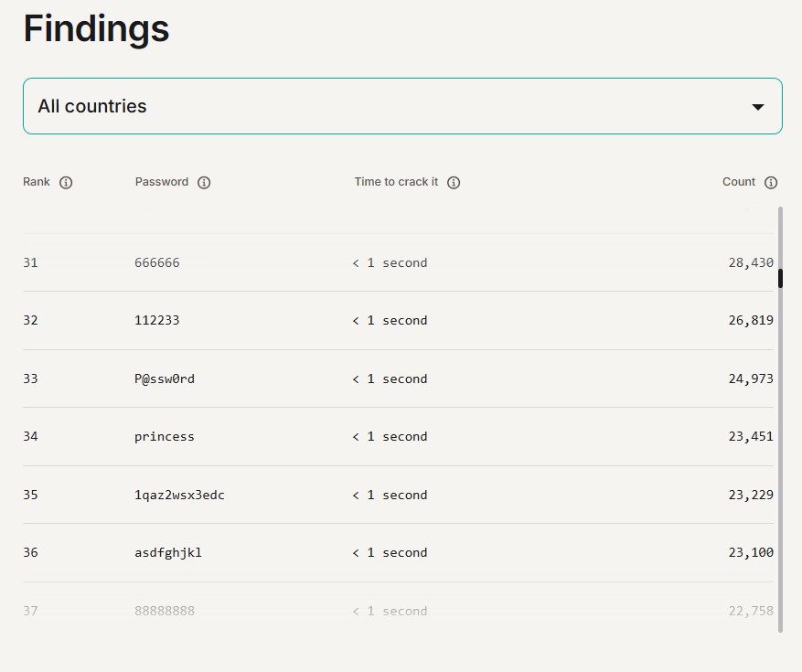Click the Findings heading
Image resolution: width=802 pixels, height=672 pixels.
click(x=96, y=29)
